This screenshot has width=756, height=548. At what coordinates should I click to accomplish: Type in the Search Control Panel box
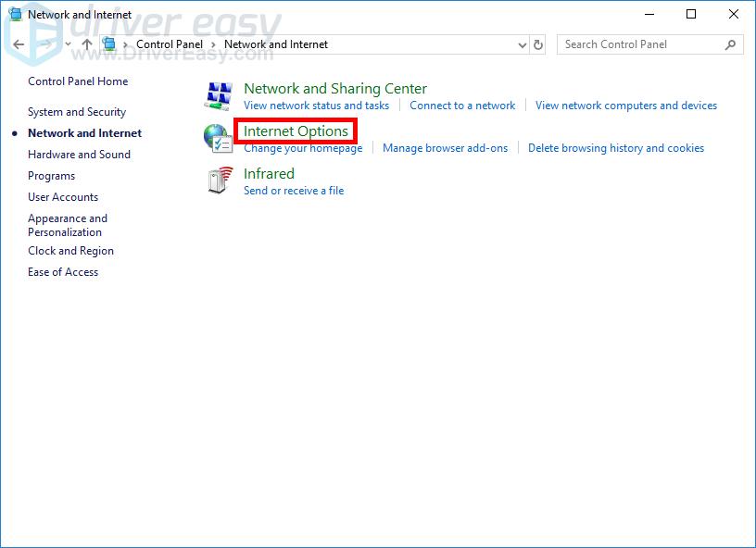639,44
